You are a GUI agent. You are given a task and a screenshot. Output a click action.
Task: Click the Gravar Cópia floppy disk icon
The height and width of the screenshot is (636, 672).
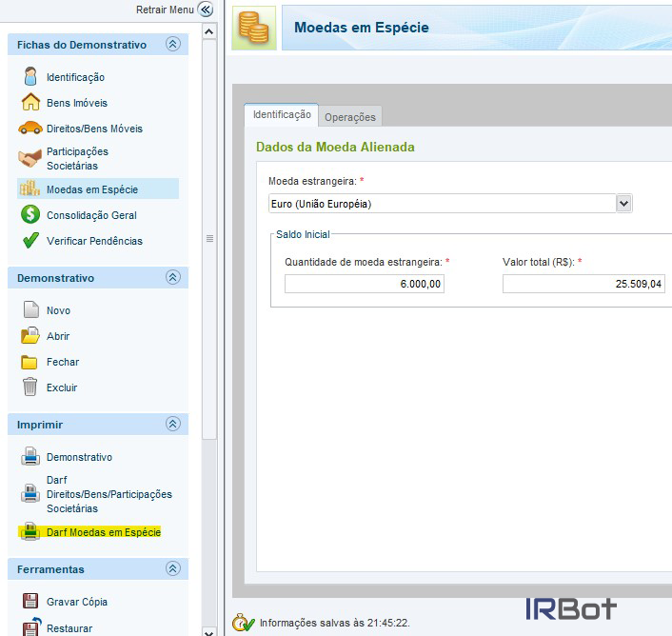coord(30,602)
